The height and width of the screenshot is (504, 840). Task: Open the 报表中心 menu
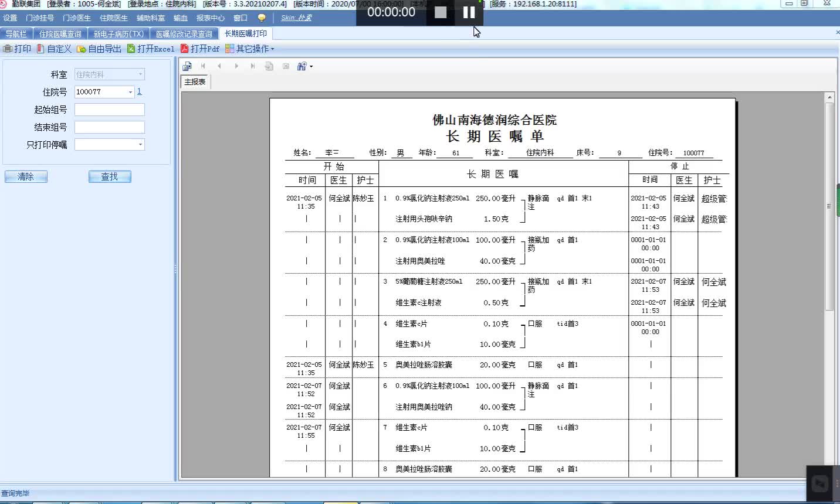211,18
